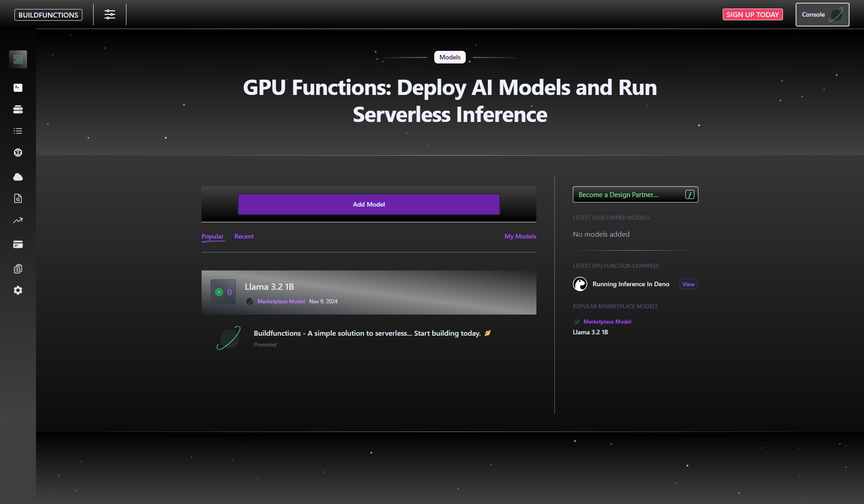Focus the Become a Design Partner field
This screenshot has height=504, width=864.
pos(630,194)
